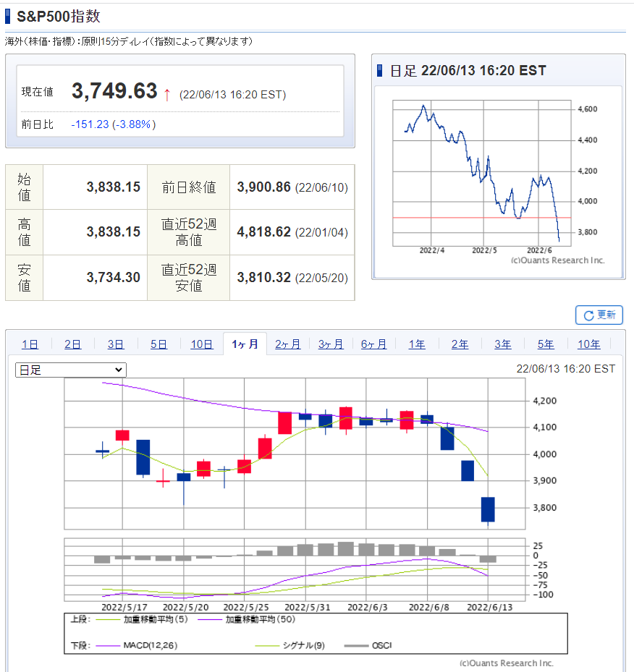Switch to the 2ヶ月 chart tab
634x672 pixels.
pos(288,344)
